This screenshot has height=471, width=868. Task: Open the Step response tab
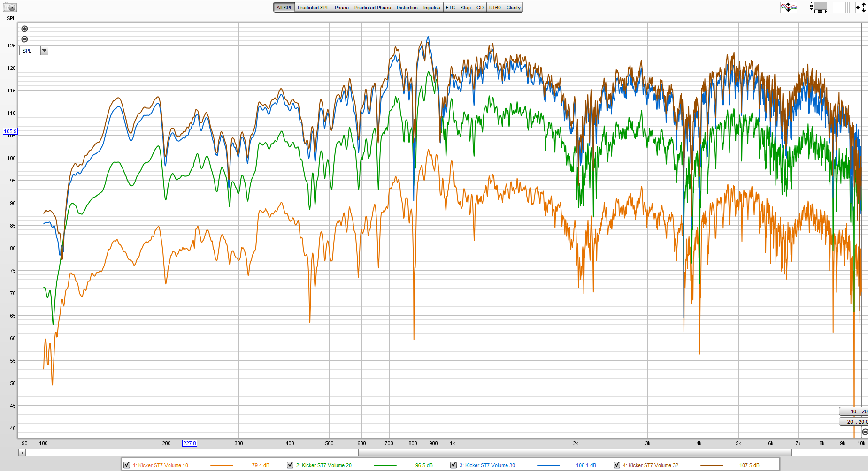click(x=465, y=8)
